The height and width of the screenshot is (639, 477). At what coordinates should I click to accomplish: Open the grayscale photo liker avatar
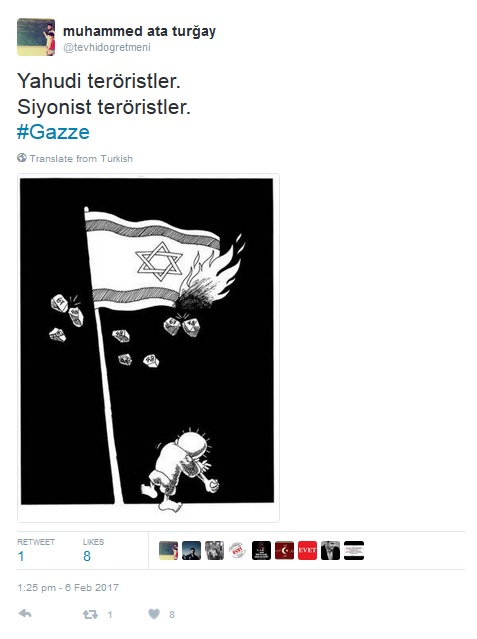click(214, 551)
